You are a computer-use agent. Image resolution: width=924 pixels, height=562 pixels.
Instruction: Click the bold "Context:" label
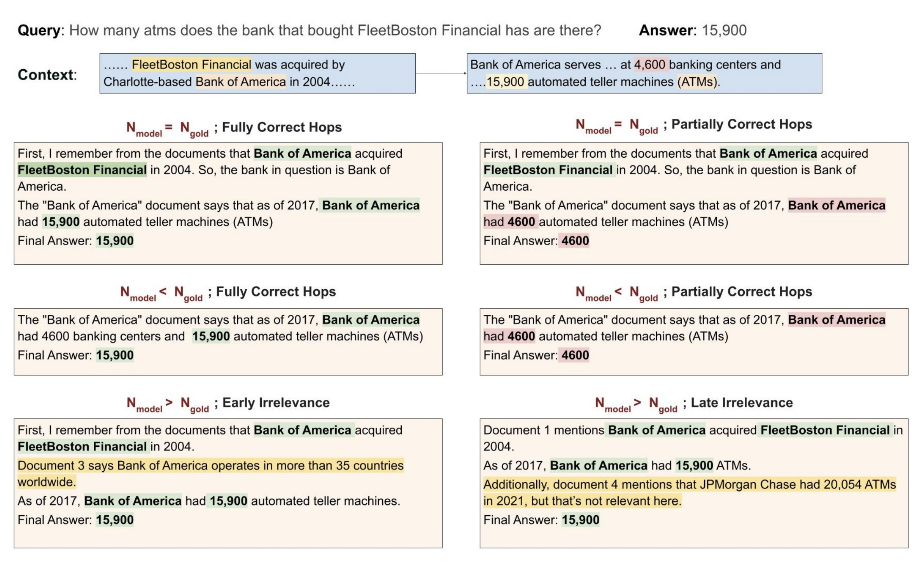(x=47, y=75)
